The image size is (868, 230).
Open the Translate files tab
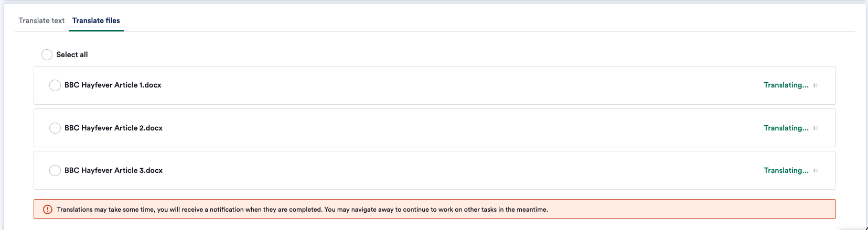coord(96,20)
